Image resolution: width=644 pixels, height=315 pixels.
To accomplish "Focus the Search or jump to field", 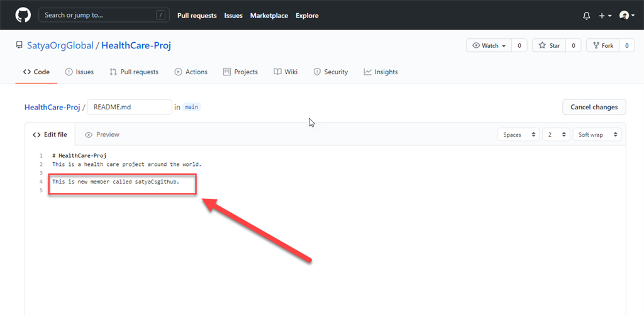I will coord(104,15).
